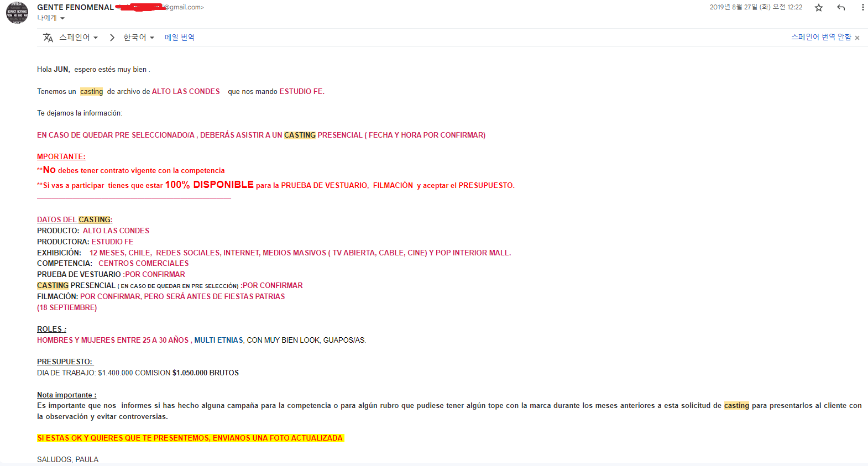Click the MULTI ETNIAS text in roles
The width and height of the screenshot is (868, 466).
point(219,341)
